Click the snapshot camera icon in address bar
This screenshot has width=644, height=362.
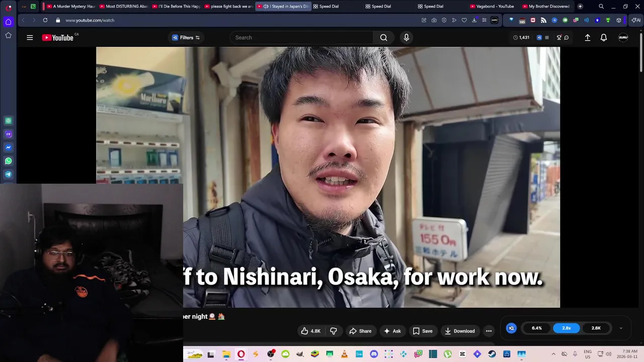434,20
